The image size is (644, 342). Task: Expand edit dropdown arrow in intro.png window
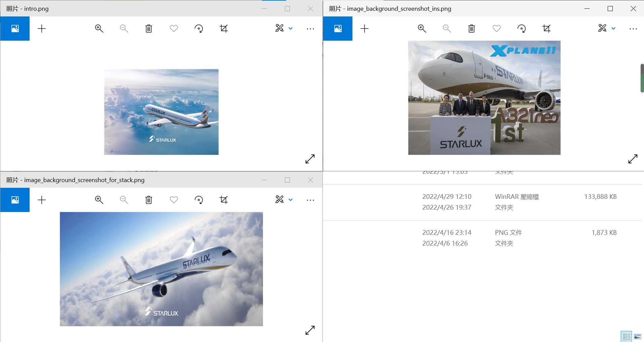click(x=291, y=29)
